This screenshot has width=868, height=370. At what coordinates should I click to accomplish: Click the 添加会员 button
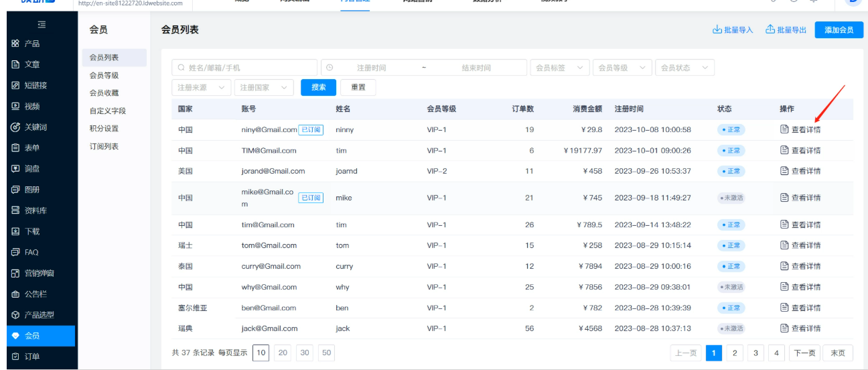pyautogui.click(x=839, y=30)
